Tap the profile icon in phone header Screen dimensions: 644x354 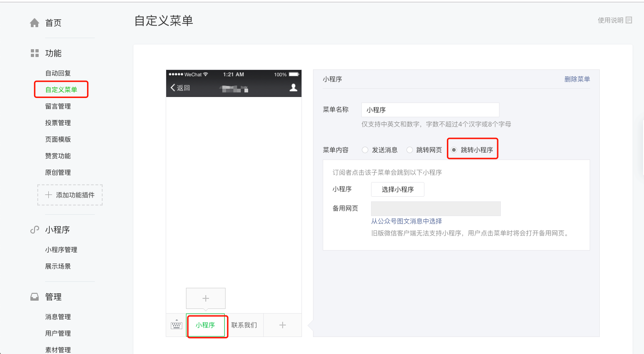click(293, 88)
